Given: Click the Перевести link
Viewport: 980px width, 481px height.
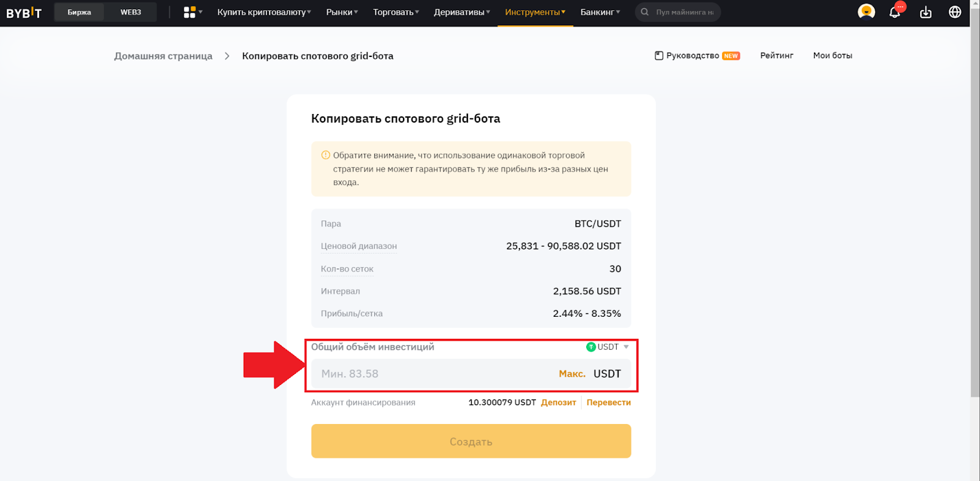Looking at the screenshot, I should tap(609, 403).
